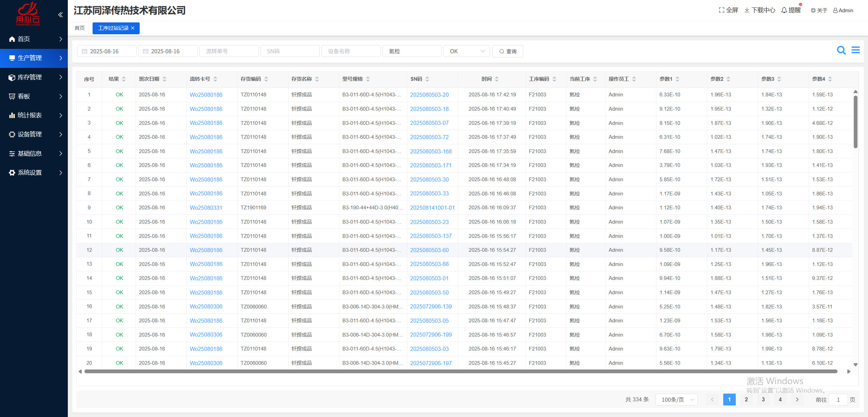Click the 用心云 logo
This screenshot has width=868, height=417.
(x=28, y=14)
